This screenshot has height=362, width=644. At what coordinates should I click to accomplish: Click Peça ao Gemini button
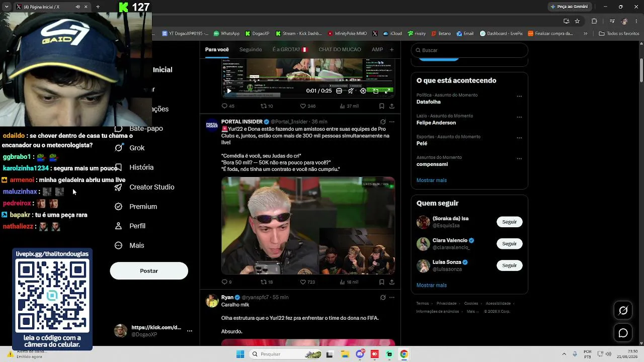point(570,7)
